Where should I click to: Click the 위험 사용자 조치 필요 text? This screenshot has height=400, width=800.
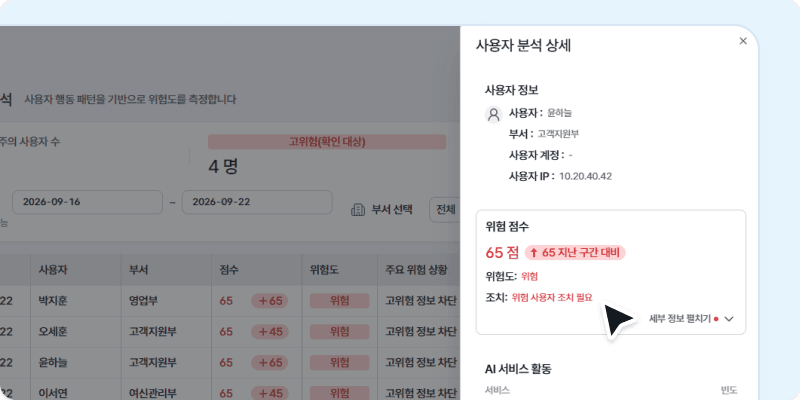coord(552,297)
